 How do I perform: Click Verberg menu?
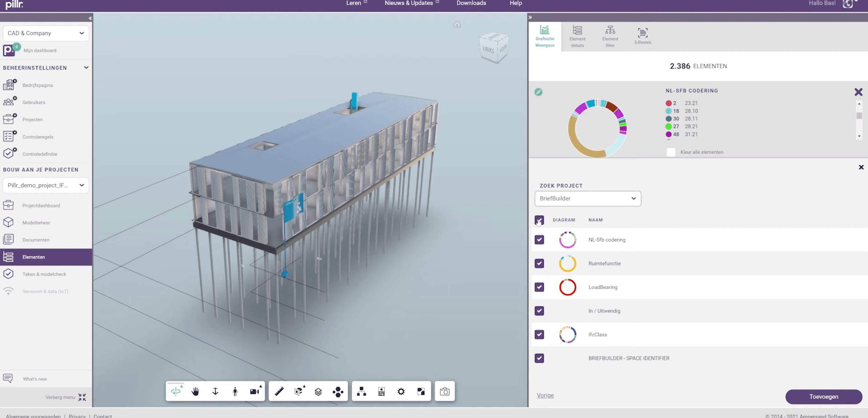(66, 397)
